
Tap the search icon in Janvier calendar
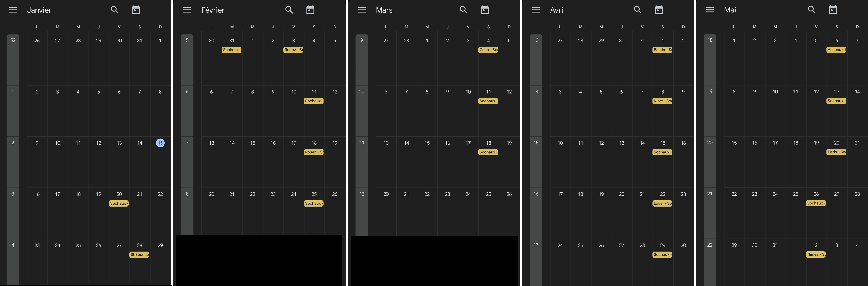pyautogui.click(x=115, y=10)
